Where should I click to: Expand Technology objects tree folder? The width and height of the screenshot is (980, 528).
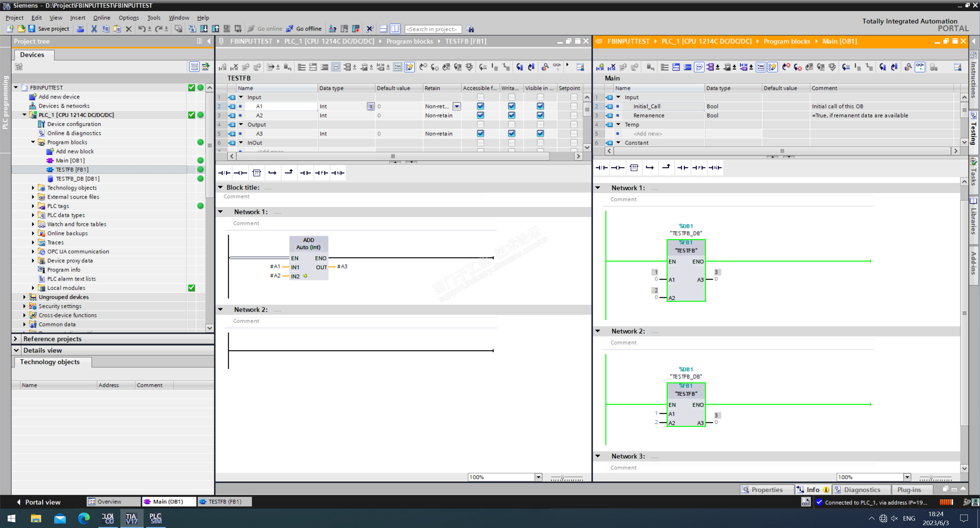point(33,188)
